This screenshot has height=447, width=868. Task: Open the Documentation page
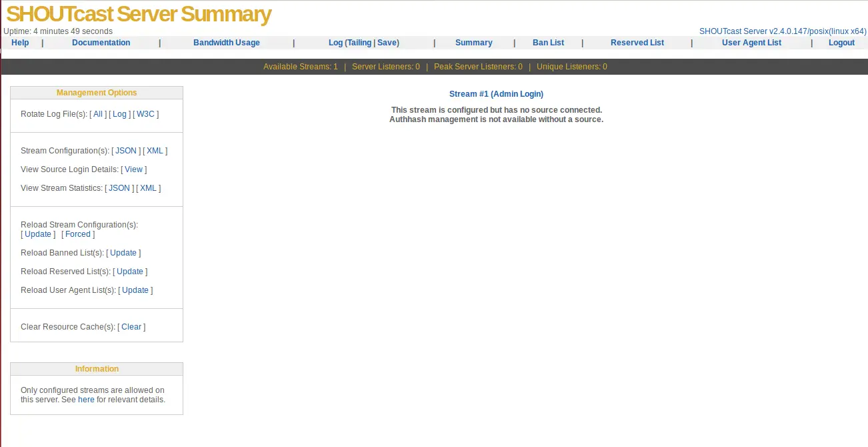pos(101,43)
